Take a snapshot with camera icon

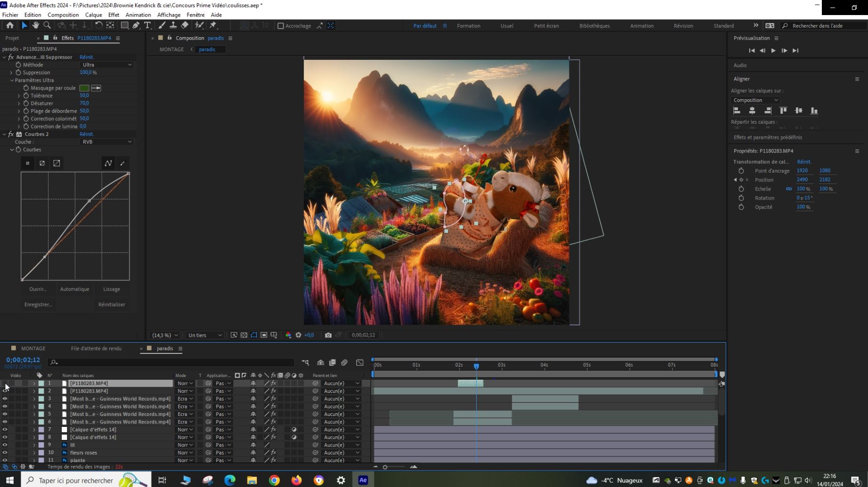point(328,335)
